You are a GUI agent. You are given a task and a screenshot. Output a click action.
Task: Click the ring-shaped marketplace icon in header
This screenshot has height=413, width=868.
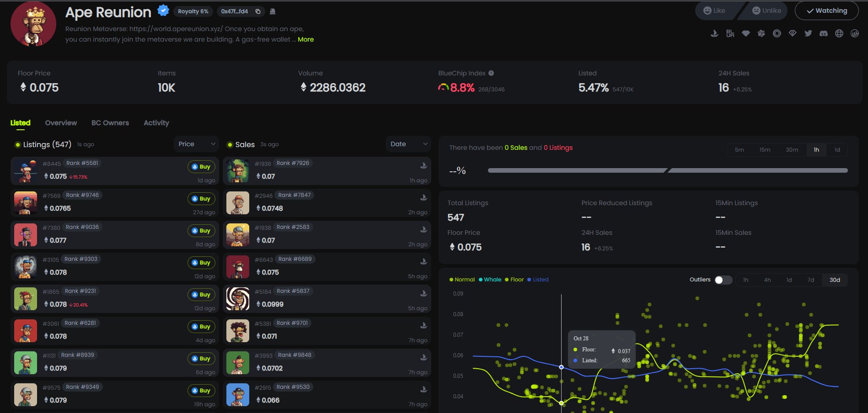point(777,33)
